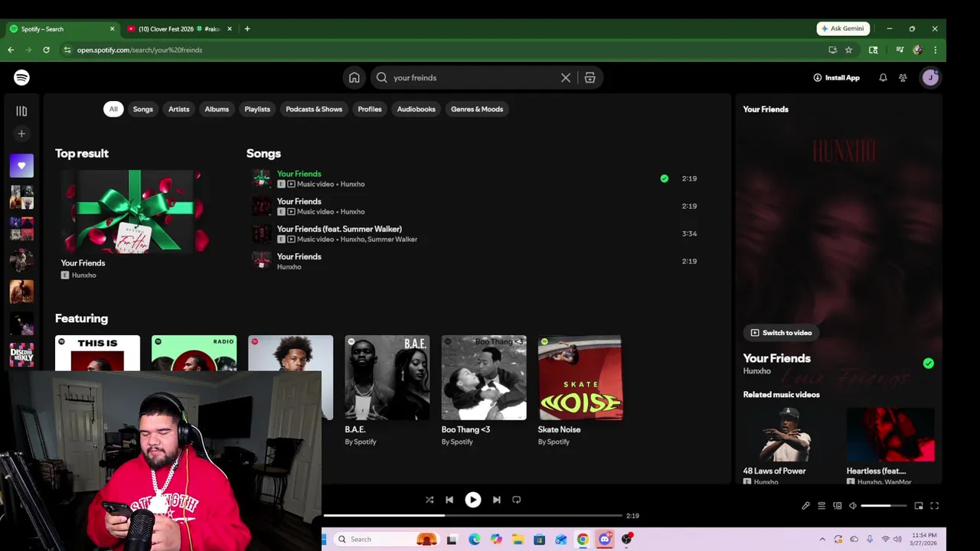Skip to the next track

(x=496, y=500)
